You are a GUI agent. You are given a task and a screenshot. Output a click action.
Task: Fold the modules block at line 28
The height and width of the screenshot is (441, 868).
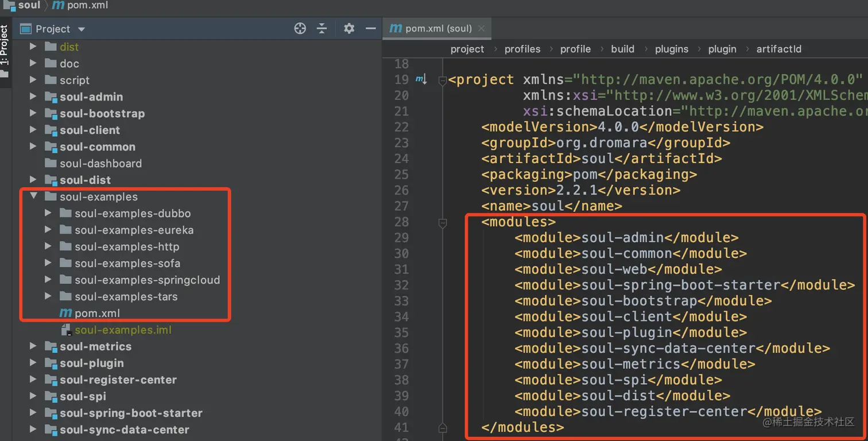coord(442,222)
